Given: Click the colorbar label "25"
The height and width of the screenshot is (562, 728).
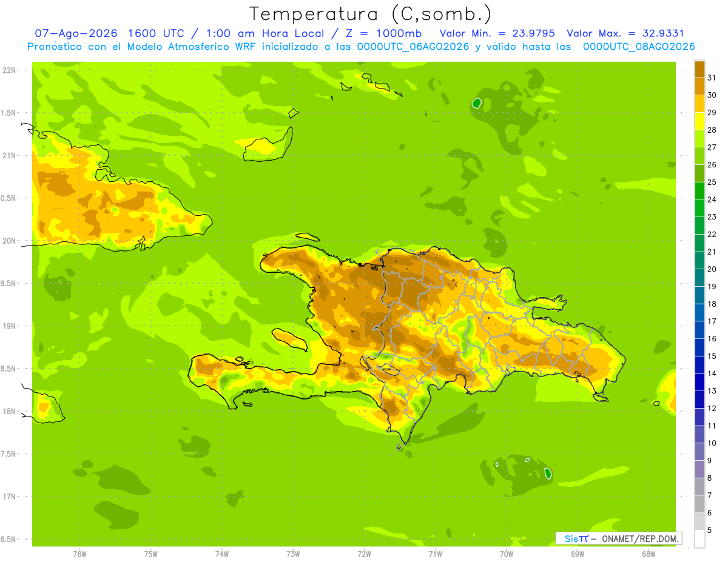Looking at the screenshot, I should click(x=712, y=182).
